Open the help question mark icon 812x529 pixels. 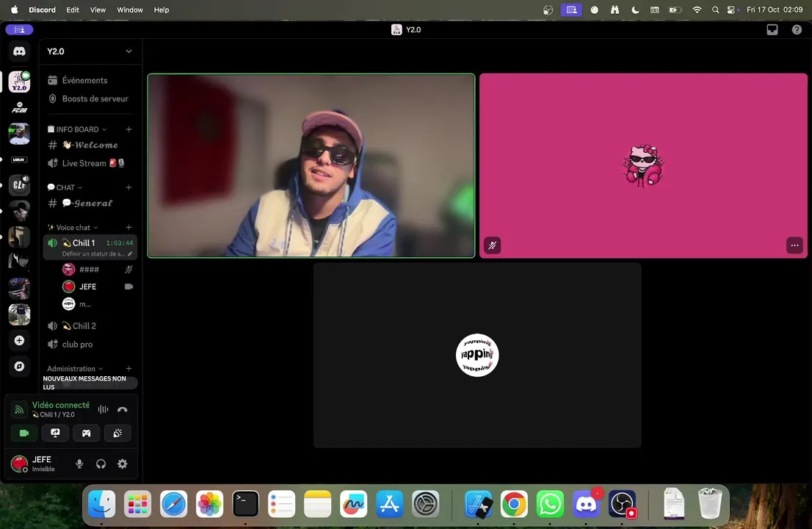click(x=797, y=29)
